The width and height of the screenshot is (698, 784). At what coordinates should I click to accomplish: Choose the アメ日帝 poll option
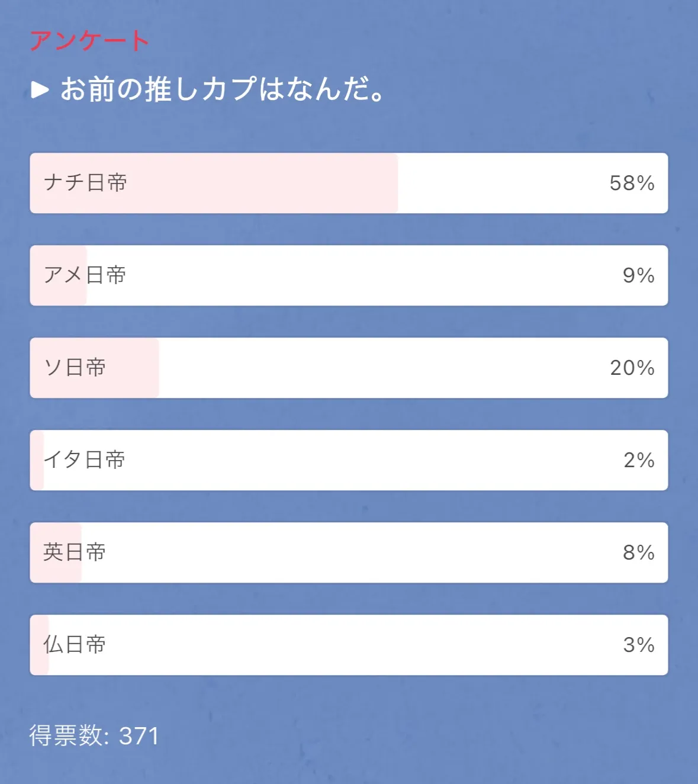(x=85, y=275)
